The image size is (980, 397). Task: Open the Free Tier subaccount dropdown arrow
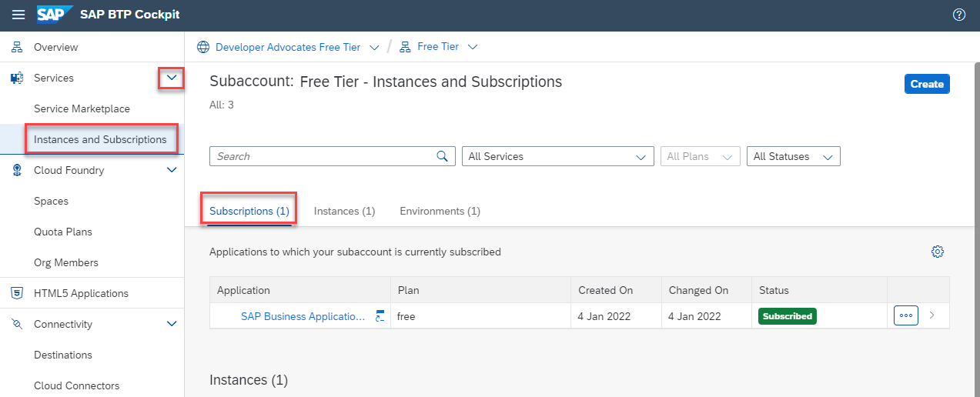pyautogui.click(x=473, y=47)
